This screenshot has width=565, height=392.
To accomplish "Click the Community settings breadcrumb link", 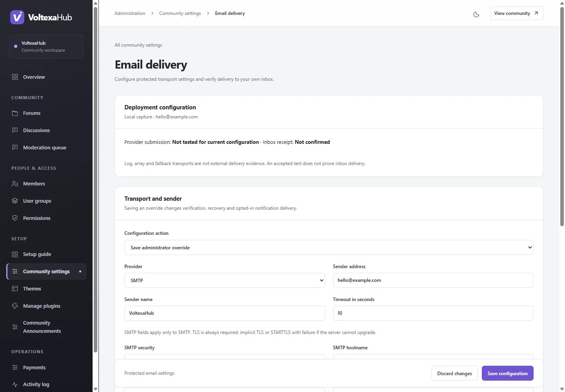I will 180,13.
